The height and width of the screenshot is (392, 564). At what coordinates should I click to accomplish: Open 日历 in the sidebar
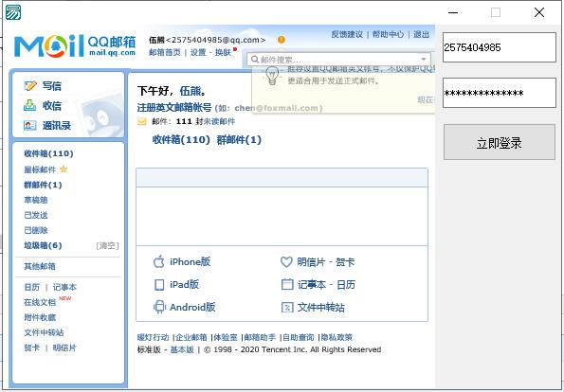point(31,287)
